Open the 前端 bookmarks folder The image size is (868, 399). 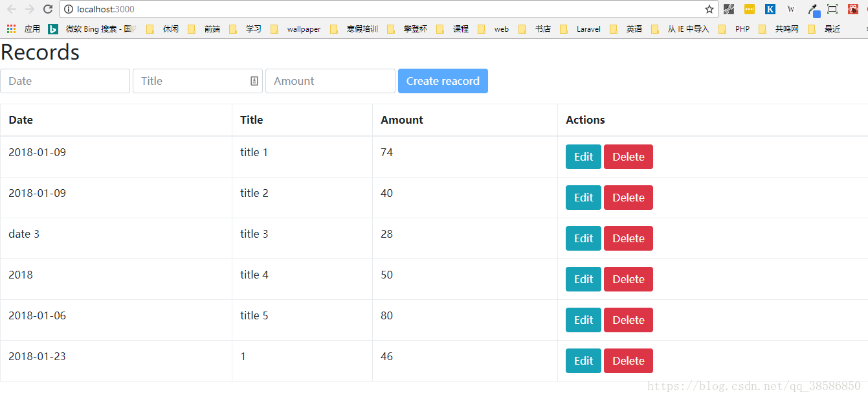[x=205, y=29]
